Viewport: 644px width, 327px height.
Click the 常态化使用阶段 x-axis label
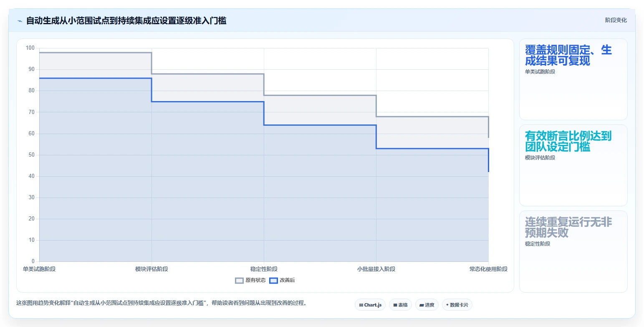pyautogui.click(x=488, y=269)
